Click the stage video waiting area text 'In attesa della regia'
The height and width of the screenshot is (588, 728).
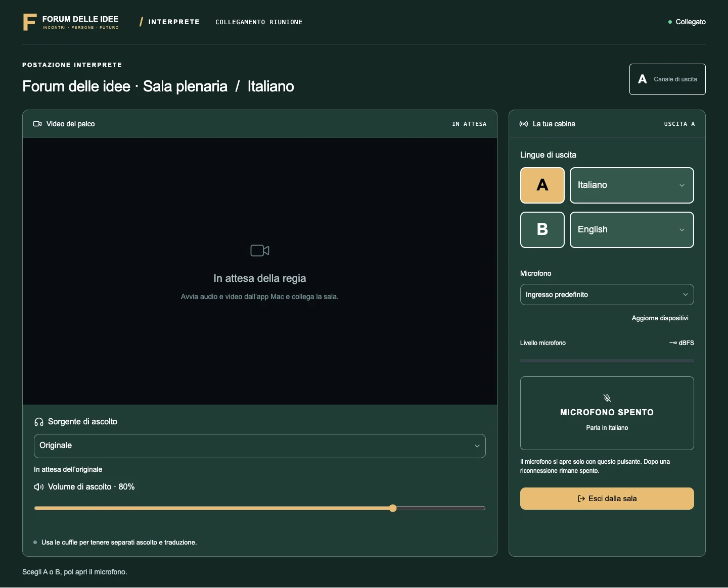coord(260,278)
